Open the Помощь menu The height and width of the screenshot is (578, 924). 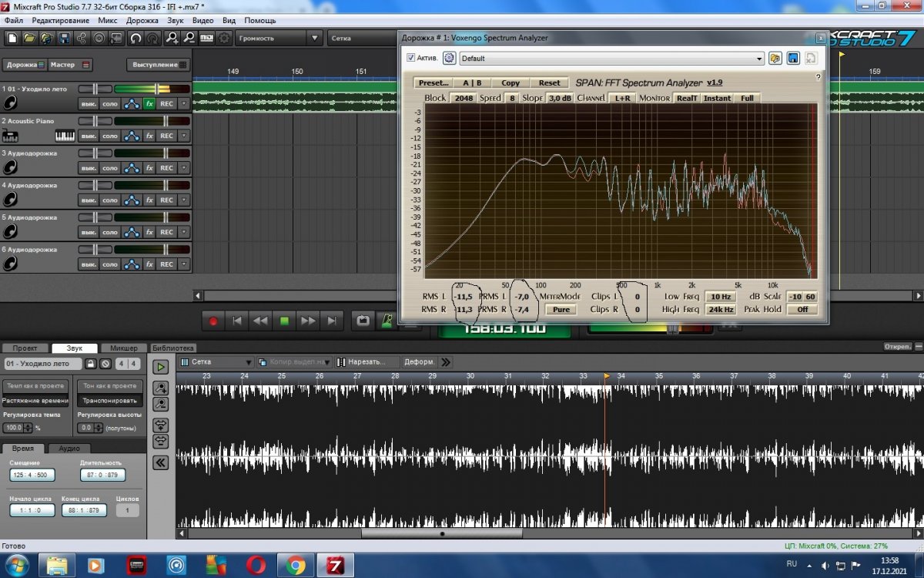(260, 20)
